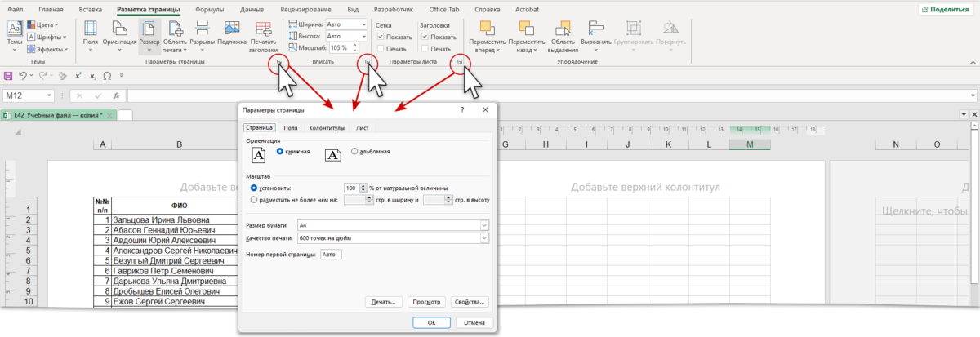The width and height of the screenshot is (980, 337).
Task: Expand the Размер бумаги dropdown
Action: pyautogui.click(x=484, y=224)
